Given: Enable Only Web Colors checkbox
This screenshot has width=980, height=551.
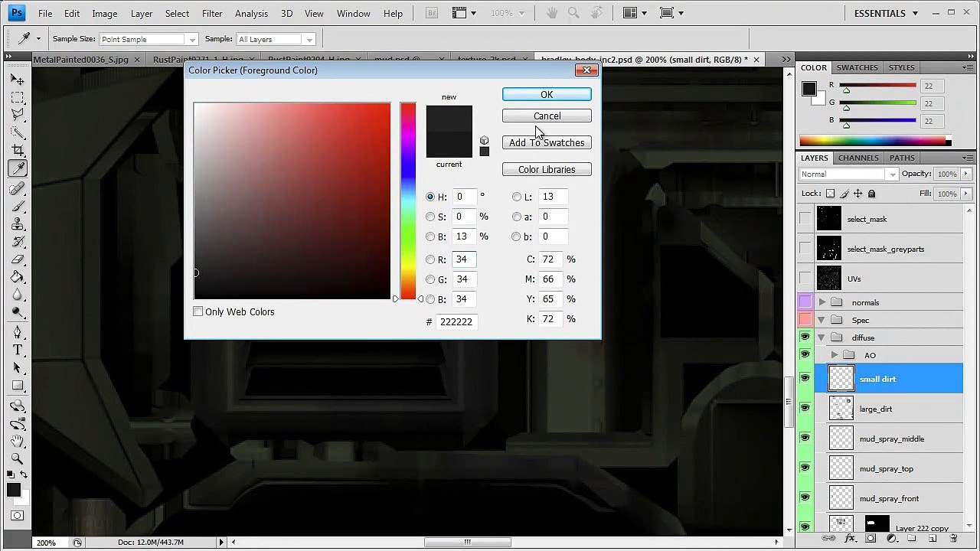Looking at the screenshot, I should point(198,311).
